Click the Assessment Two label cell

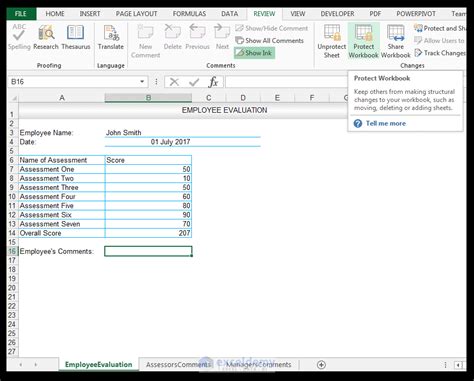click(x=62, y=178)
